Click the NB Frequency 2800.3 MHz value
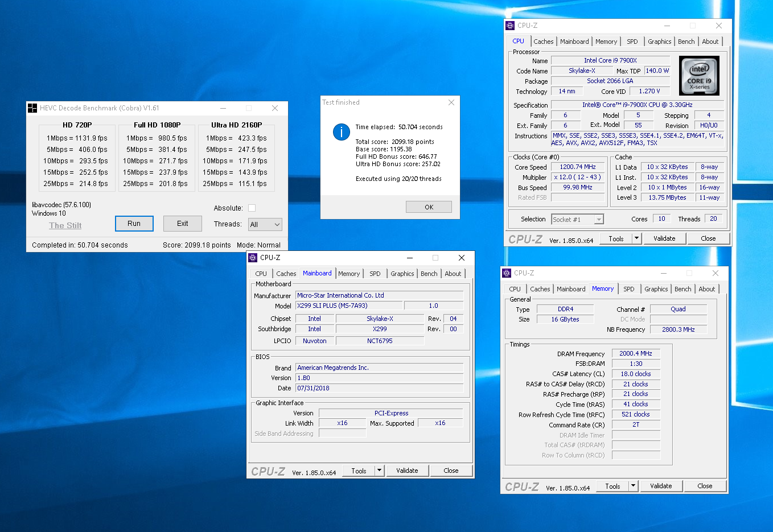 coord(679,329)
